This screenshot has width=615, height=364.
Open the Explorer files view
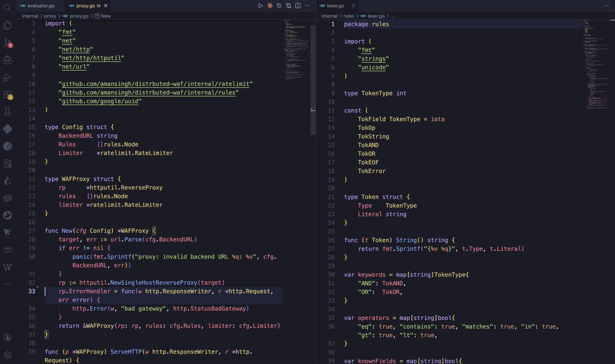pyautogui.click(x=8, y=25)
